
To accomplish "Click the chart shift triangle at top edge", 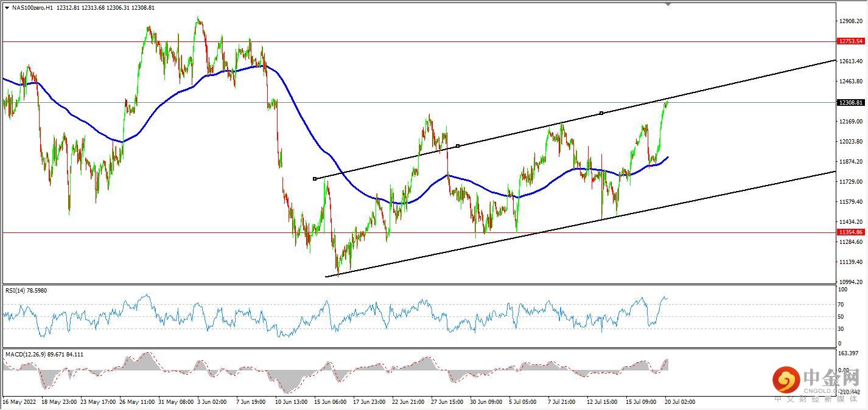I will point(668,4).
